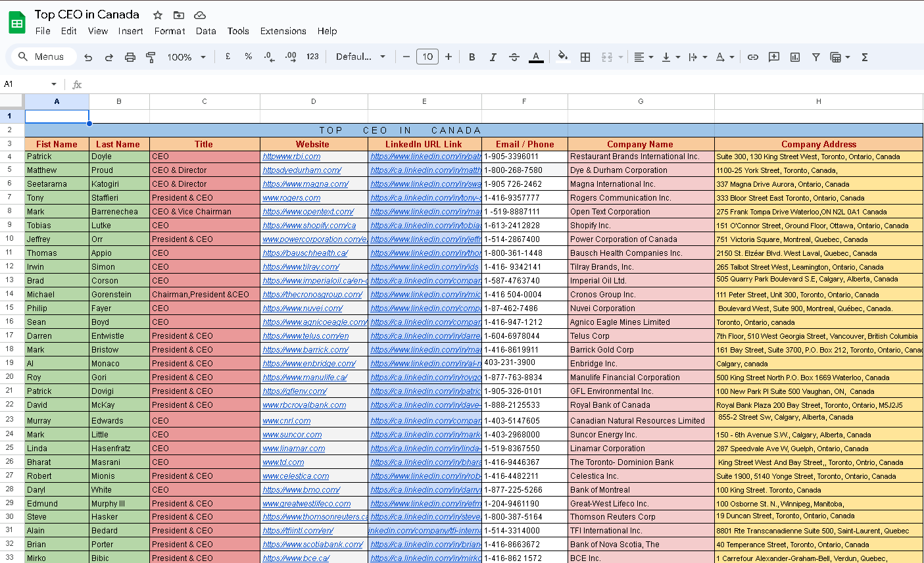Click the move to folder icon
The width and height of the screenshot is (924, 563).
pos(179,15)
